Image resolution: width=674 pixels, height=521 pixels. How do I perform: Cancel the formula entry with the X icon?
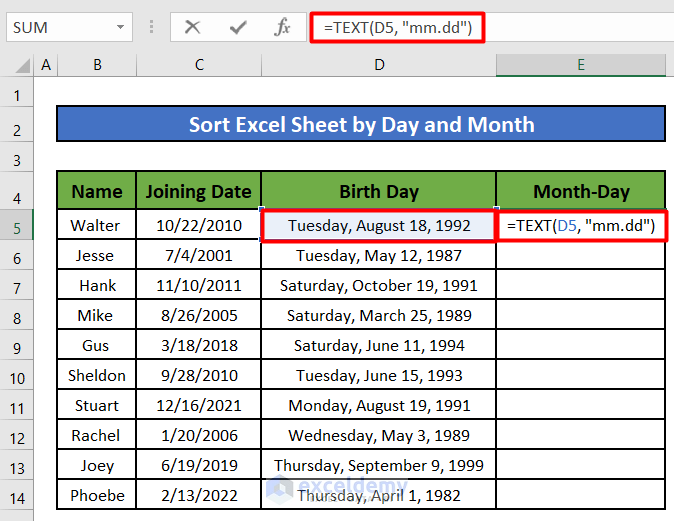193,28
